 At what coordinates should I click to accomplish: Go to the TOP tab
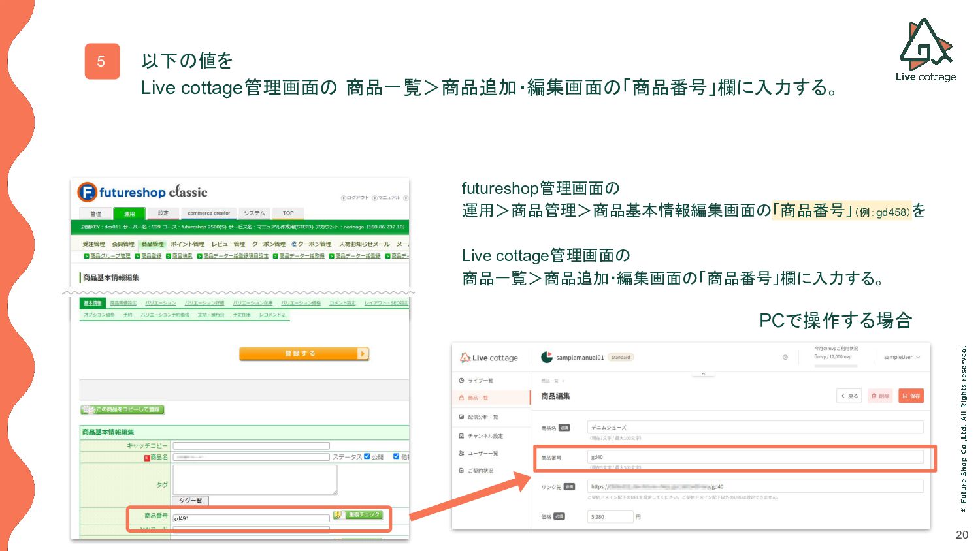(x=288, y=213)
